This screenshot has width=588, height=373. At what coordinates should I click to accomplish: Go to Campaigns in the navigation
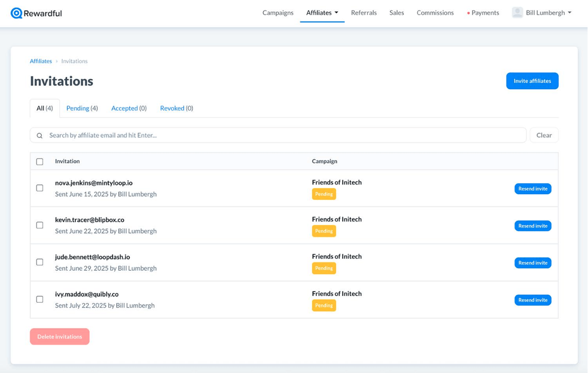[x=278, y=12]
